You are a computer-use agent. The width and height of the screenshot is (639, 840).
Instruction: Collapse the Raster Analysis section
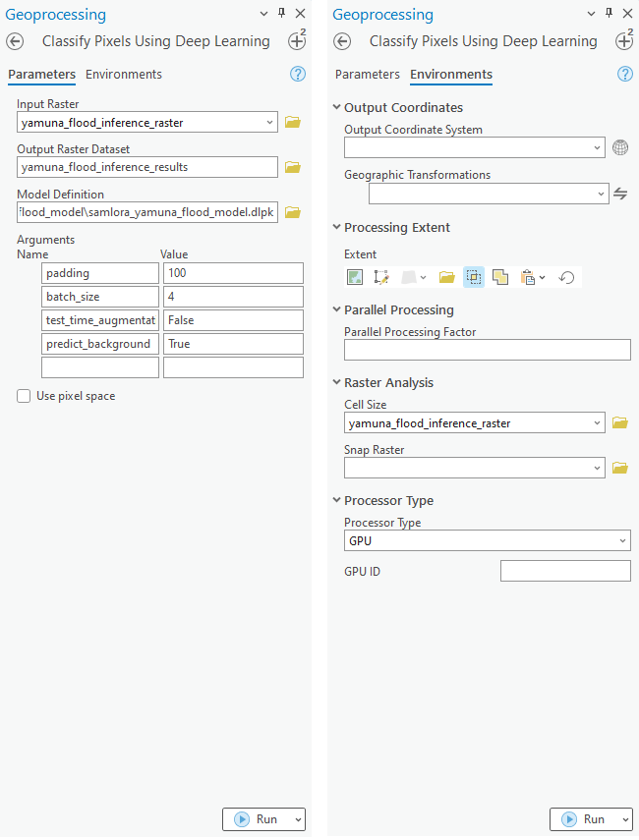(337, 383)
